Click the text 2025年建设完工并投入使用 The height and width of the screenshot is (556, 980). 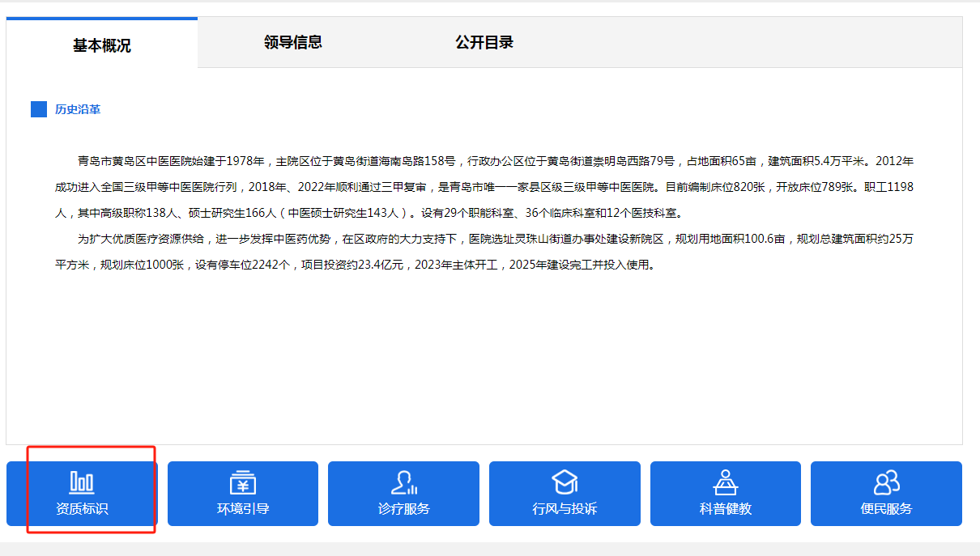point(580,265)
